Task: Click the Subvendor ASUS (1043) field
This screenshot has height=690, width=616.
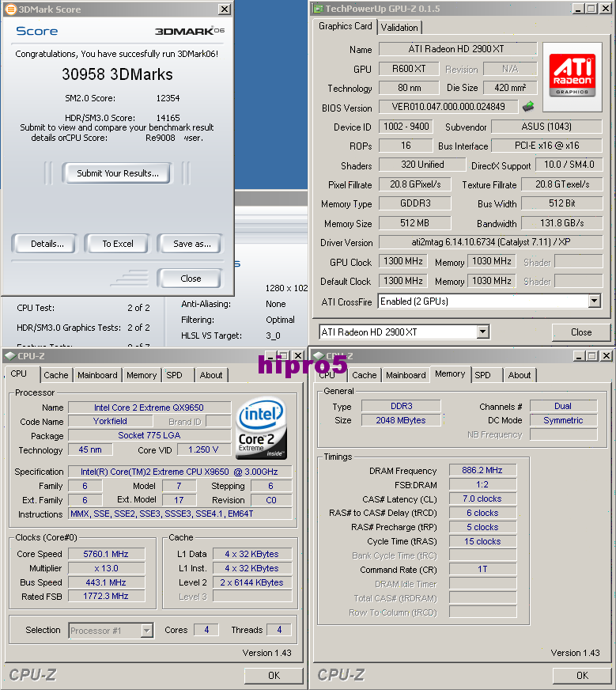Action: [546, 127]
